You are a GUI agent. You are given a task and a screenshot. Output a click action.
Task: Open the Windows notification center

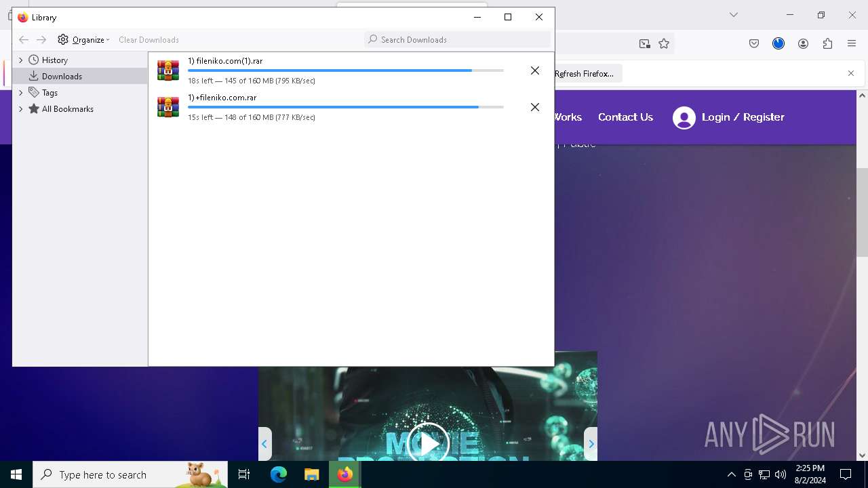tap(846, 474)
